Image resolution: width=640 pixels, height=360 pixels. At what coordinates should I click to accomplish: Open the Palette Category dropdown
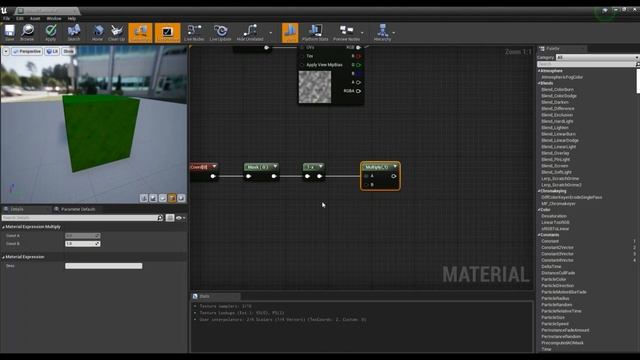[597, 58]
